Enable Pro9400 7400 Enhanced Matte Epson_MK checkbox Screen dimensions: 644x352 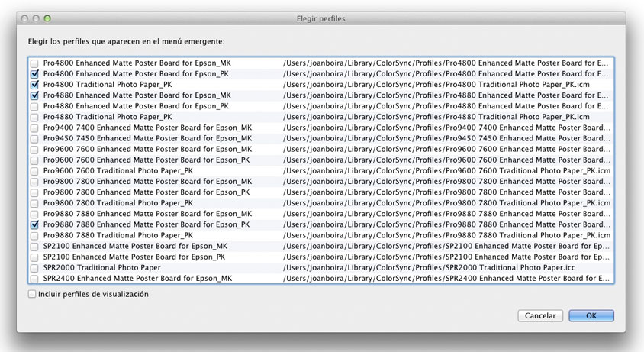pos(34,128)
